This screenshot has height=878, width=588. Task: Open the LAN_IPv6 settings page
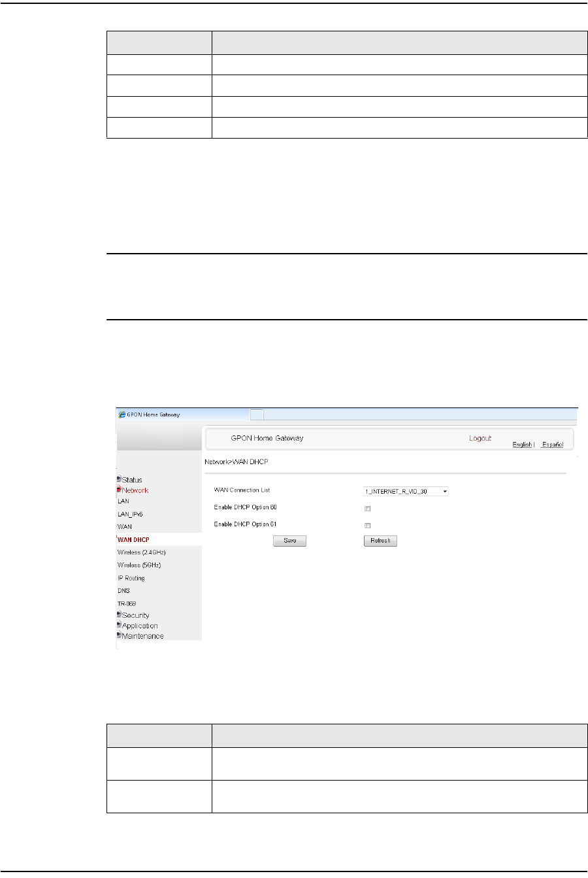tap(129, 514)
